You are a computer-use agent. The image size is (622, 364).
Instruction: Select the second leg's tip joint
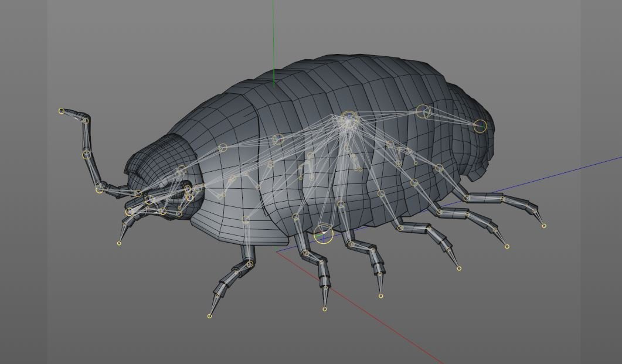[x=324, y=309]
